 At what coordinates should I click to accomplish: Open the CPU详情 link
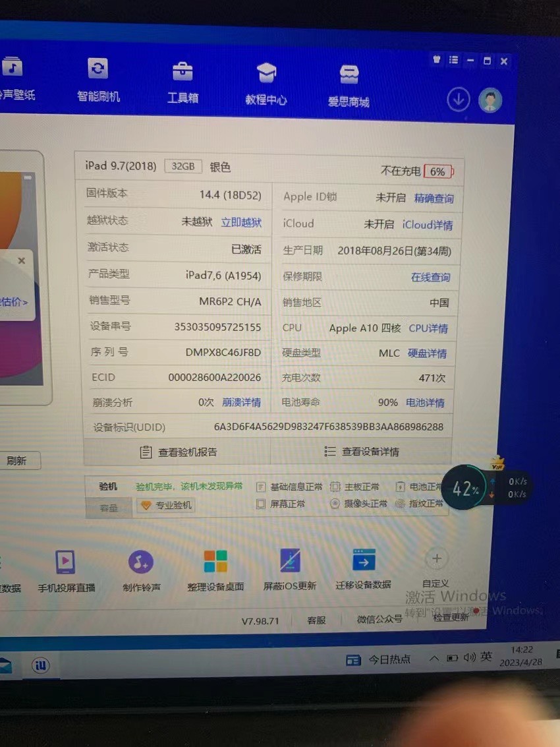click(x=428, y=328)
